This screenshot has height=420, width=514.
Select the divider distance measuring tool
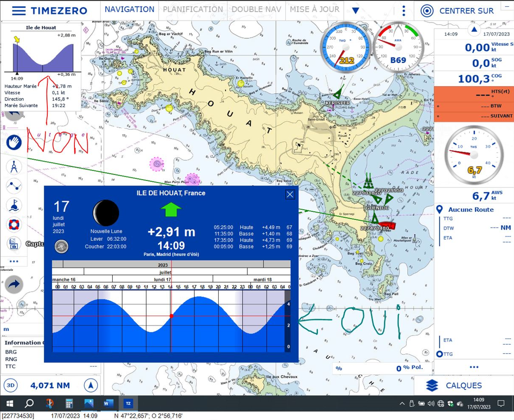[x=14, y=166]
